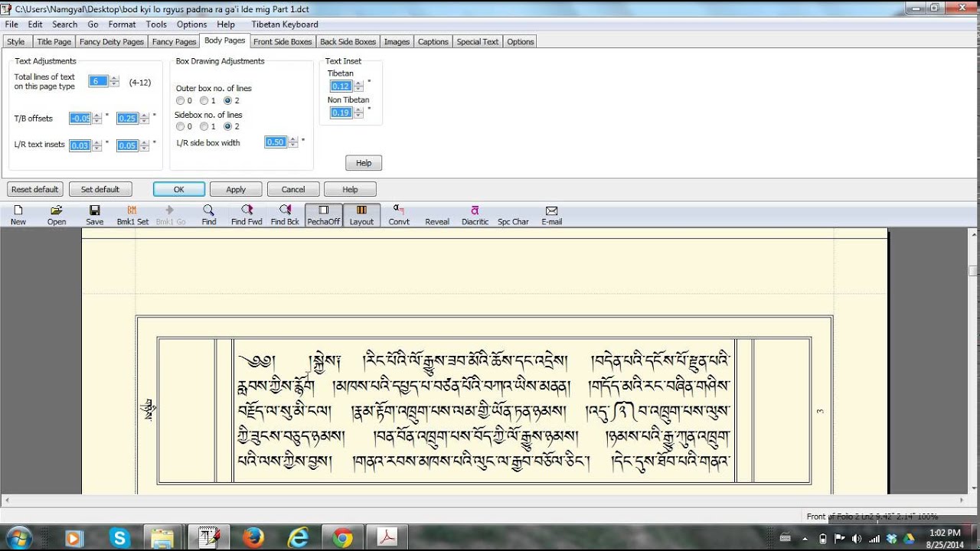Viewport: 980px width, 551px height.
Task: Open the Tibetan Keyboard menu
Action: click(285, 24)
